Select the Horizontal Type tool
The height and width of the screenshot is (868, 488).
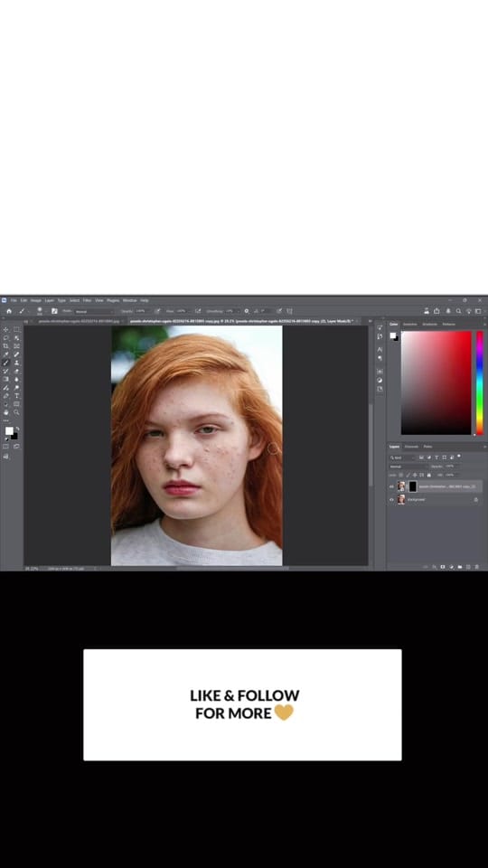click(x=16, y=396)
